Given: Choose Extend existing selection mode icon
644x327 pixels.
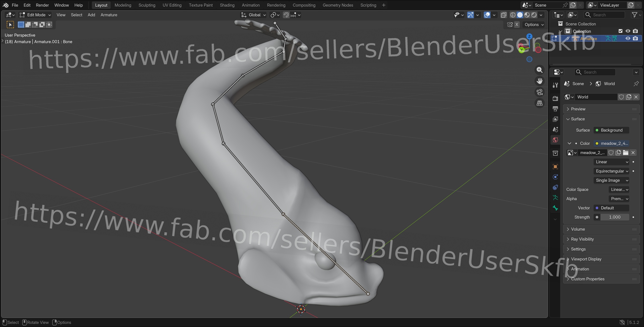Looking at the screenshot, I should tap(28, 25).
